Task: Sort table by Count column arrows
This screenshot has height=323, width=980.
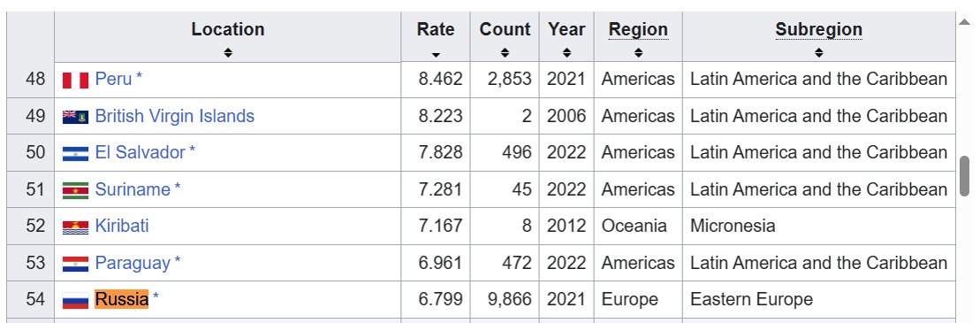Action: click(505, 53)
